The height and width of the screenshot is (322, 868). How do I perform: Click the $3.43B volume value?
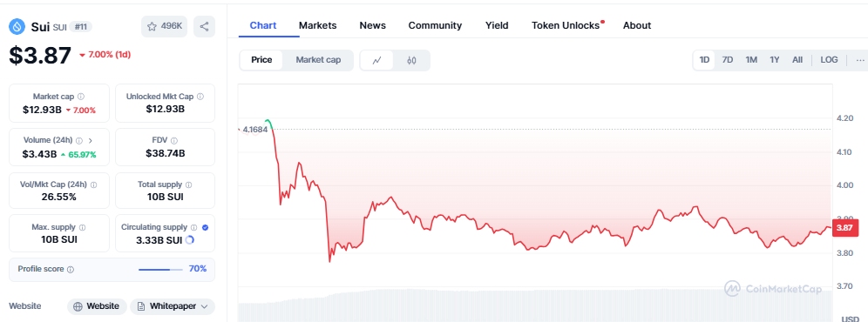[x=39, y=154]
